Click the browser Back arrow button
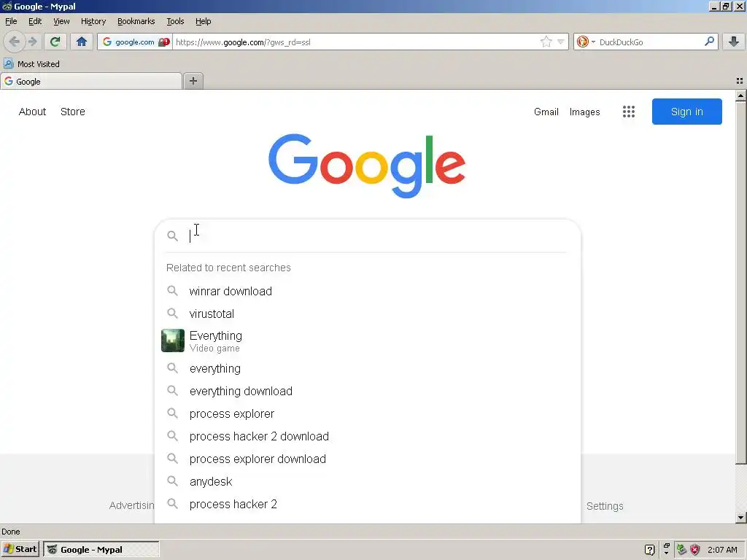The width and height of the screenshot is (747, 560). coord(15,42)
